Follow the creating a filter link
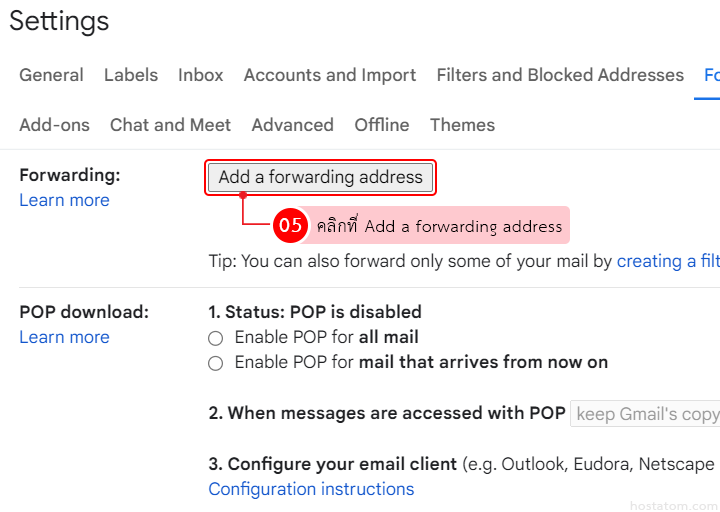 click(x=667, y=261)
